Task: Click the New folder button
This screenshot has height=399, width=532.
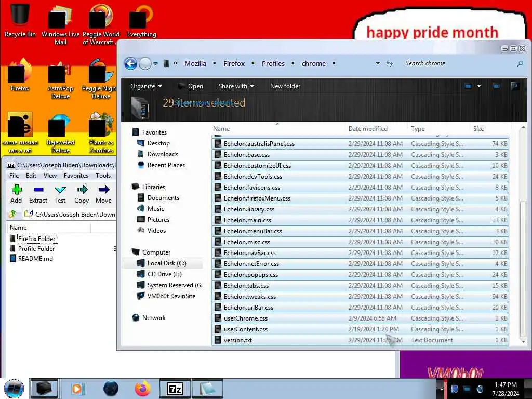Action: point(285,86)
